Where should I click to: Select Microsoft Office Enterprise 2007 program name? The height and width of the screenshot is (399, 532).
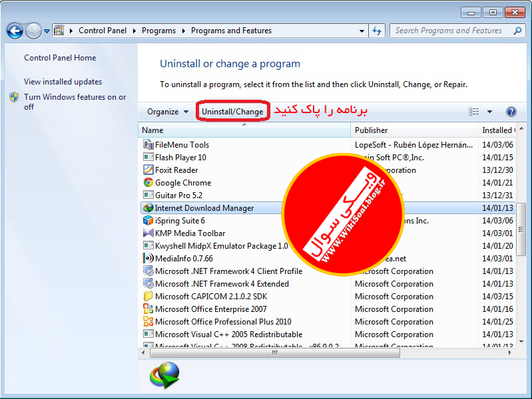210,309
